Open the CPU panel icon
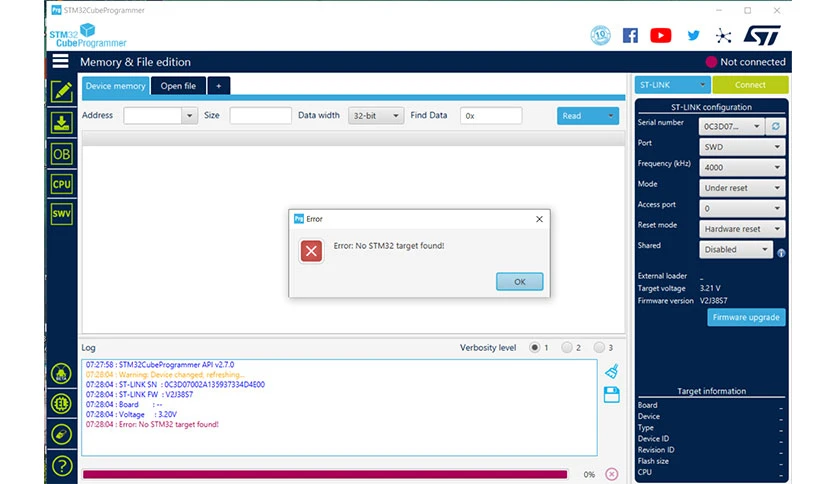This screenshot has height=484, width=836. pos(62,184)
